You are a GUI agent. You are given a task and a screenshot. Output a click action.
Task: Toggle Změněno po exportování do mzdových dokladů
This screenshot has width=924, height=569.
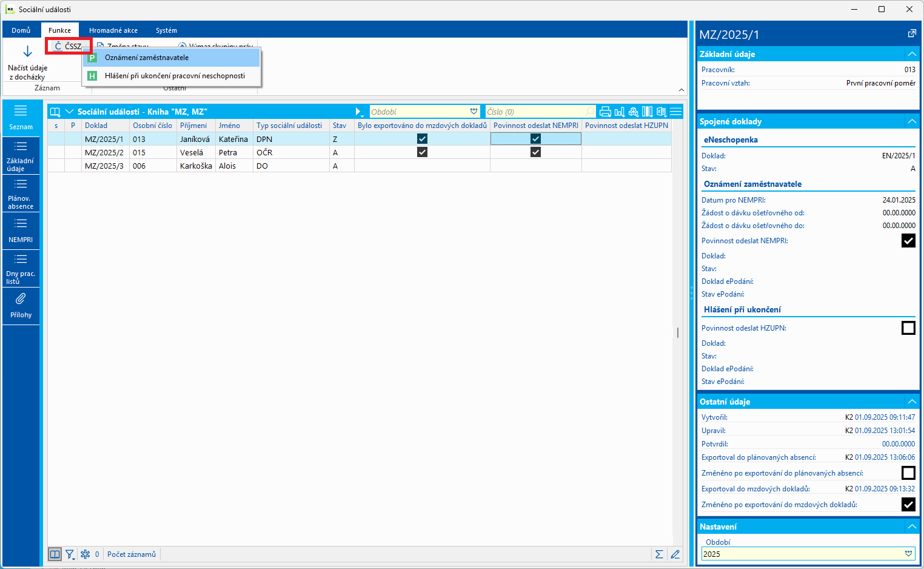pyautogui.click(x=908, y=505)
